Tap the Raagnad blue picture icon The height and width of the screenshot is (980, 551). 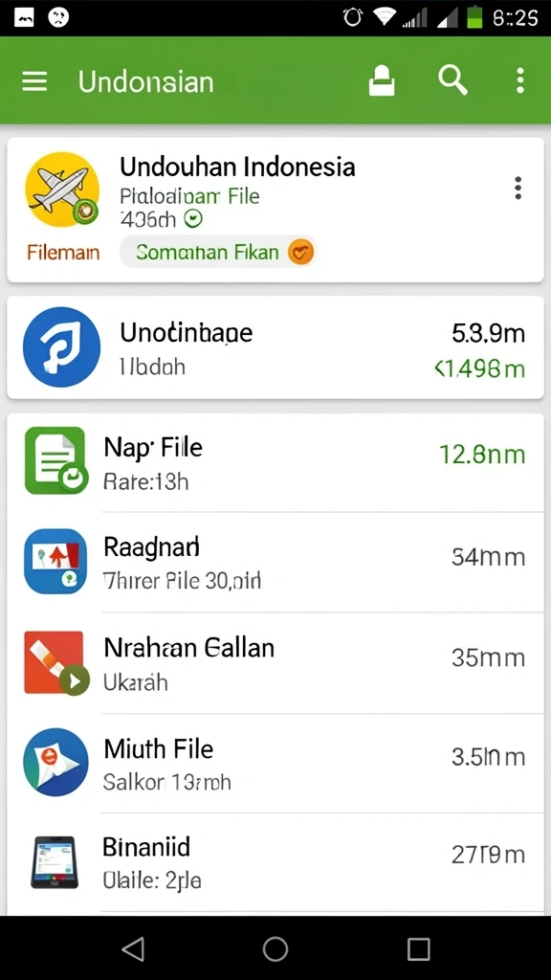pyautogui.click(x=55, y=561)
